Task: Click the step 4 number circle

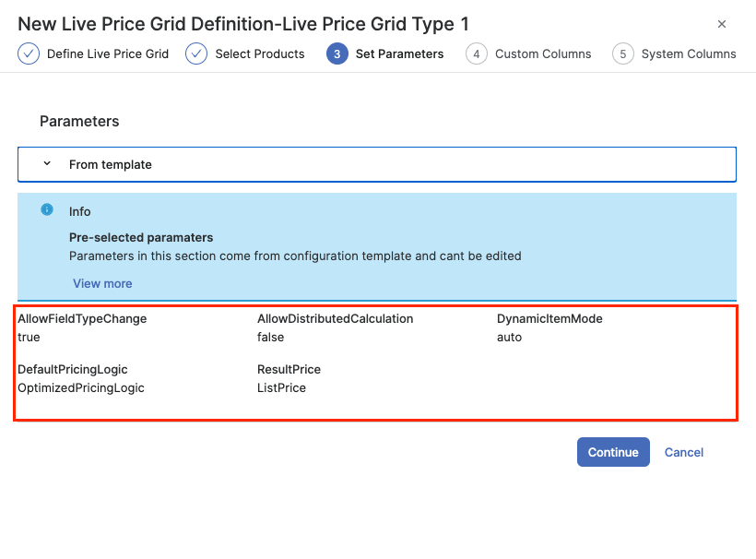Action: [477, 54]
